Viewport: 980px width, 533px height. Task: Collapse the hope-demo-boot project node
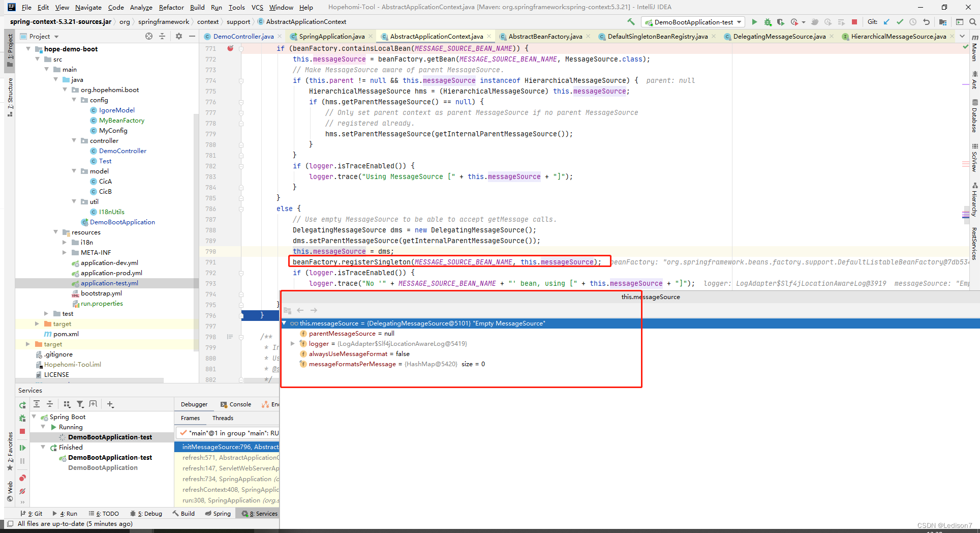pos(28,49)
